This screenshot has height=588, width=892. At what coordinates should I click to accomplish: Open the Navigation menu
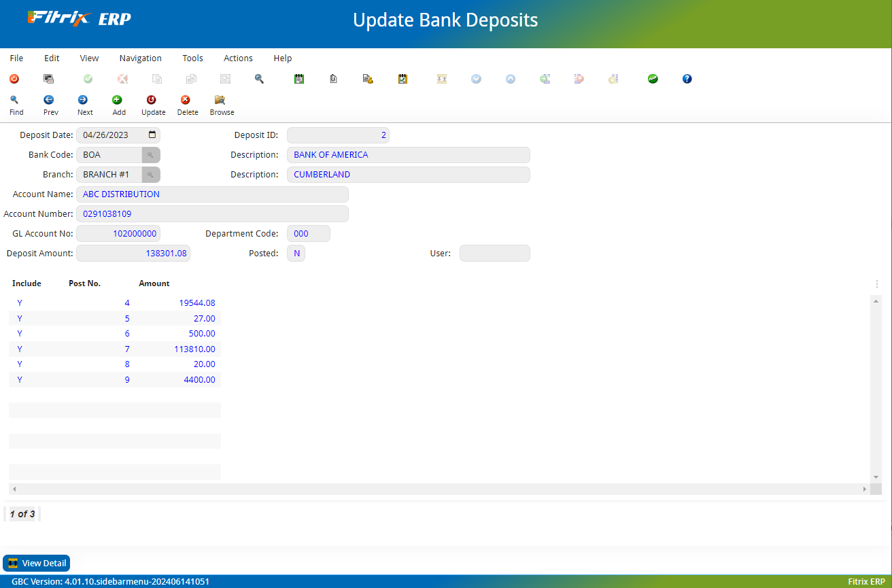click(140, 58)
